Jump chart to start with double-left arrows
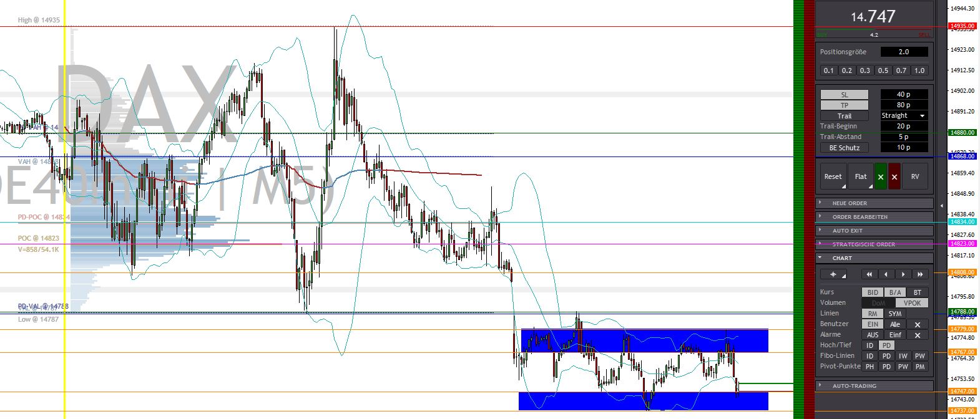Viewport: 980px width, 419px height. pos(869,274)
